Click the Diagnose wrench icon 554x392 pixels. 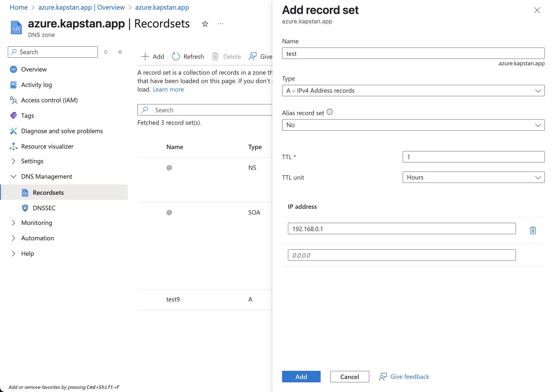pyautogui.click(x=14, y=131)
